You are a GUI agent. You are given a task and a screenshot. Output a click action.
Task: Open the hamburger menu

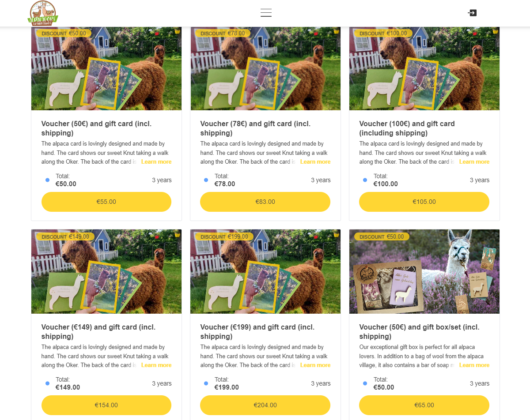(266, 13)
